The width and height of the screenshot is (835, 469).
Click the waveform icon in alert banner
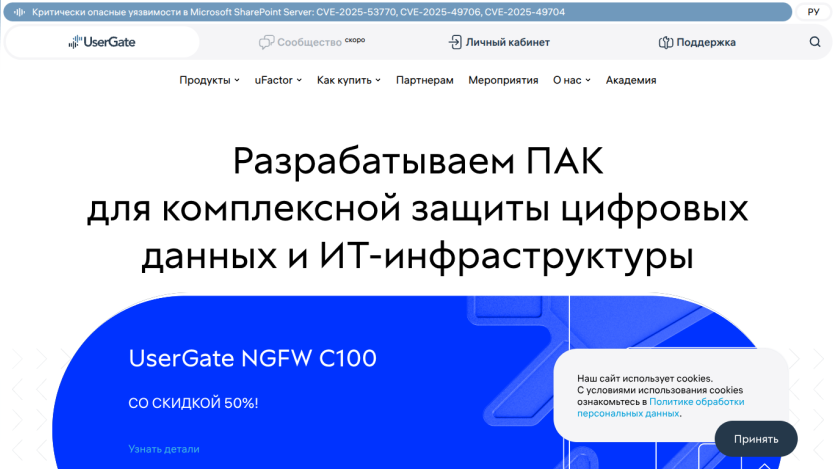pyautogui.click(x=20, y=12)
